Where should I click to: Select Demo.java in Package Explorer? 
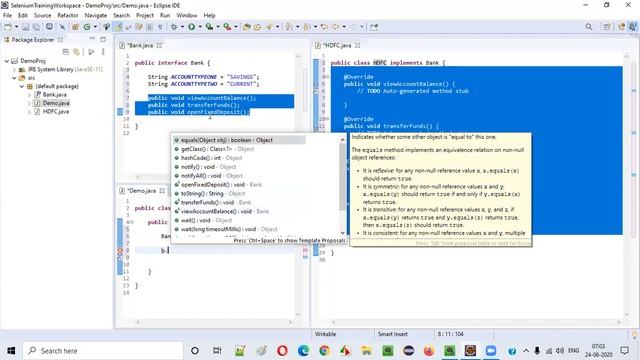(x=56, y=103)
